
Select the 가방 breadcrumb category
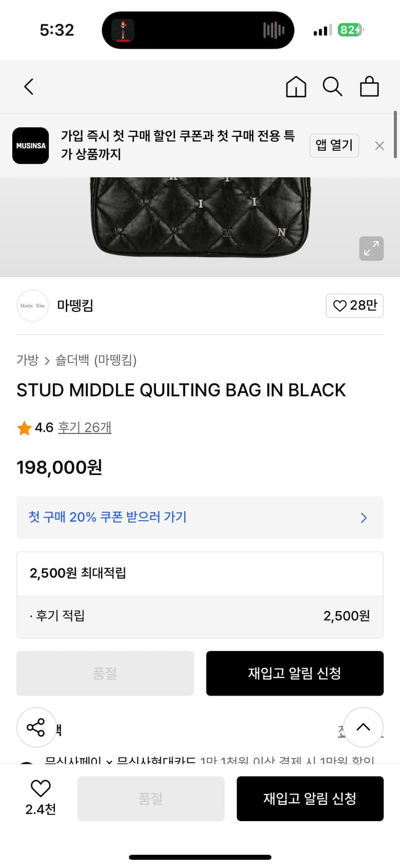25,360
